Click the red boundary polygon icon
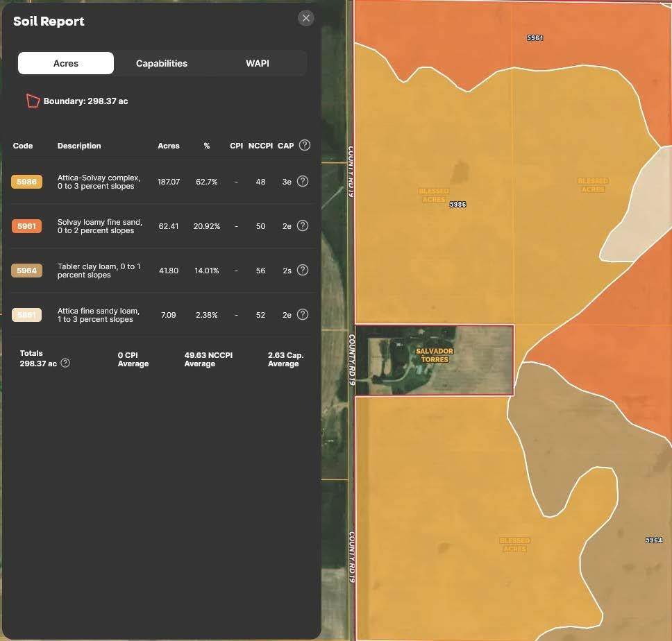 tap(33, 101)
